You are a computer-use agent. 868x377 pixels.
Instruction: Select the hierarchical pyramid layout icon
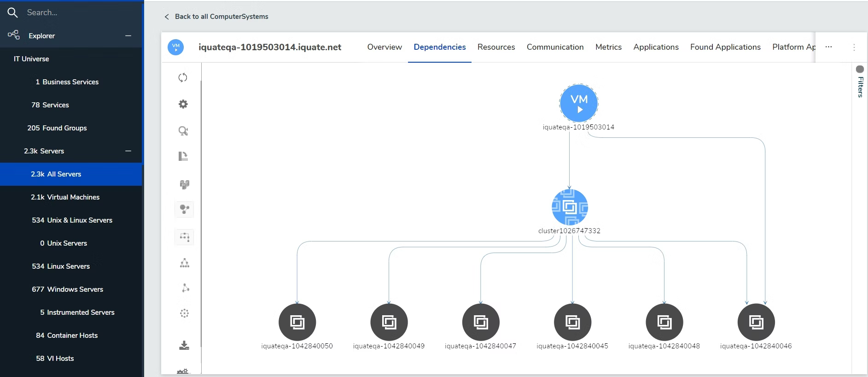pyautogui.click(x=184, y=263)
